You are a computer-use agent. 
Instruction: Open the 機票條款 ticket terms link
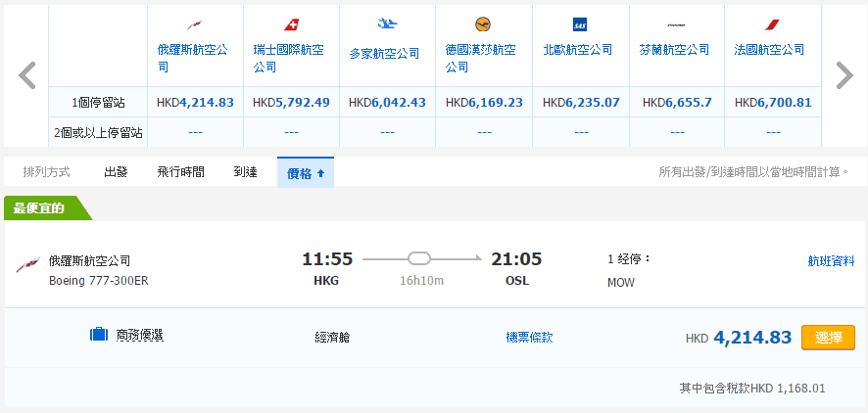pos(529,337)
